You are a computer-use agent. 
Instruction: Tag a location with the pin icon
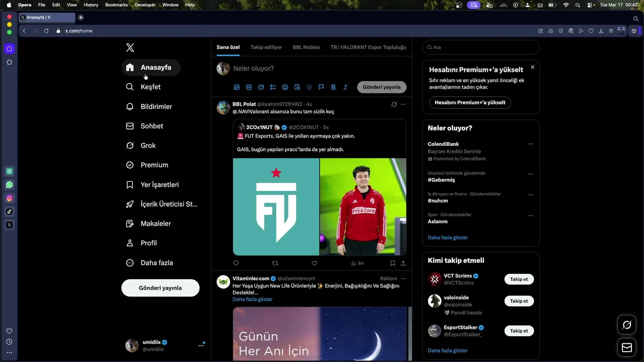click(x=309, y=87)
